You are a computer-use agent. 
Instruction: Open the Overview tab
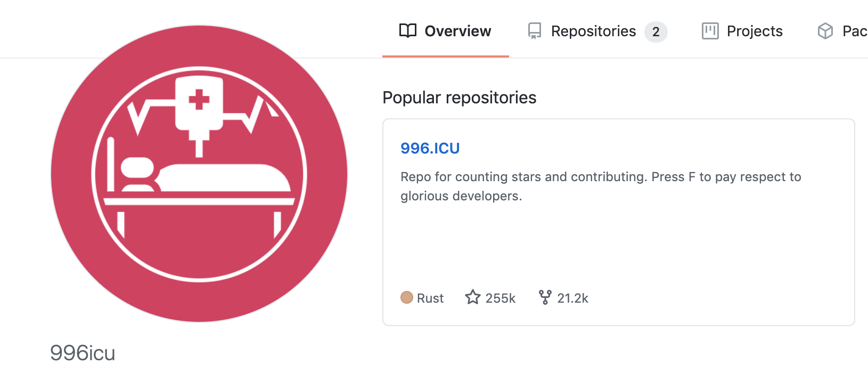pos(445,31)
